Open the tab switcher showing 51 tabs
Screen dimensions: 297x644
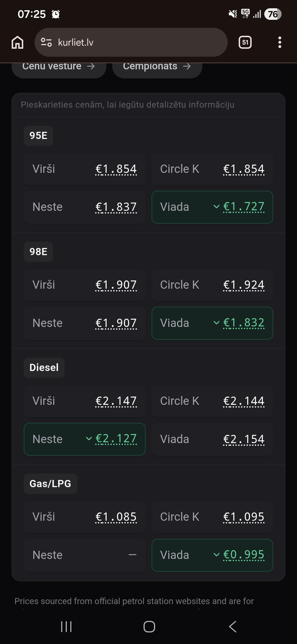(x=245, y=42)
